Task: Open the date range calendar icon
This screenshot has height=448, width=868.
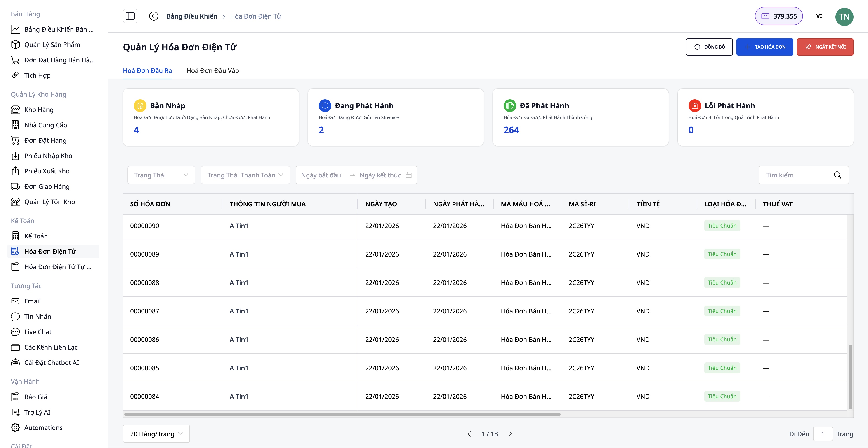Action: click(409, 175)
